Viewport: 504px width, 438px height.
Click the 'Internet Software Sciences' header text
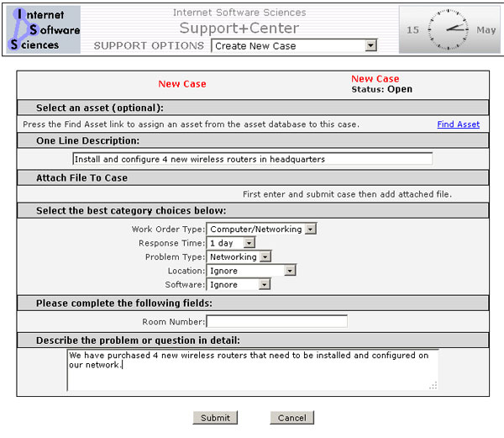[239, 13]
